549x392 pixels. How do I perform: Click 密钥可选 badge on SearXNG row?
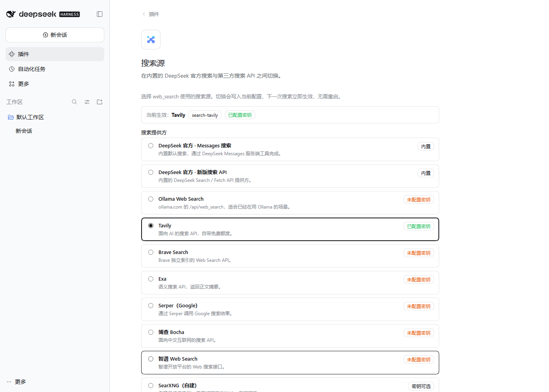pyautogui.click(x=421, y=387)
